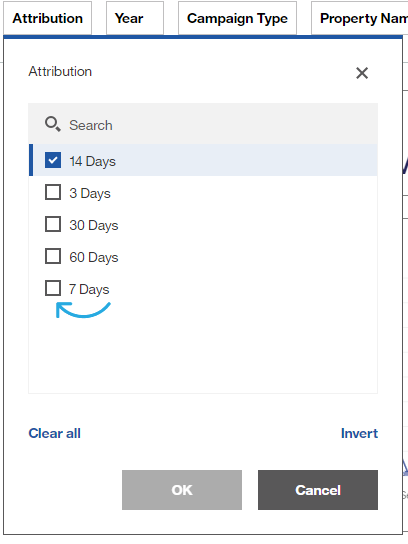Screen dimensions: 408x544
Task: Close the Attribution filter dialog with X
Action: (362, 73)
